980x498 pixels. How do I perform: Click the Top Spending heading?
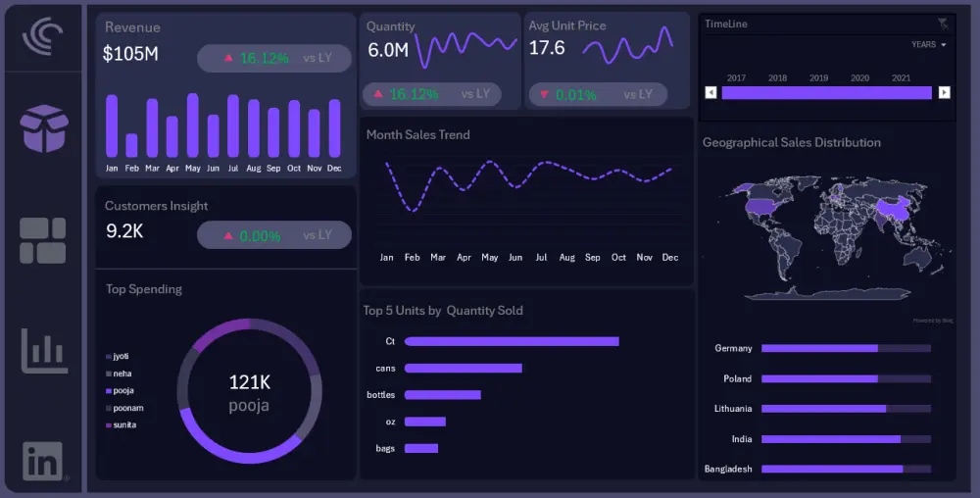click(x=144, y=288)
